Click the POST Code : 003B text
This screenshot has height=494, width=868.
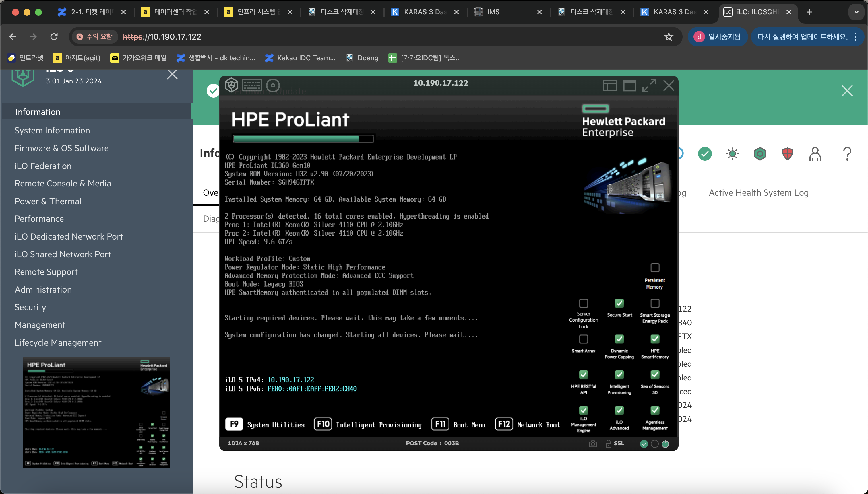(432, 443)
